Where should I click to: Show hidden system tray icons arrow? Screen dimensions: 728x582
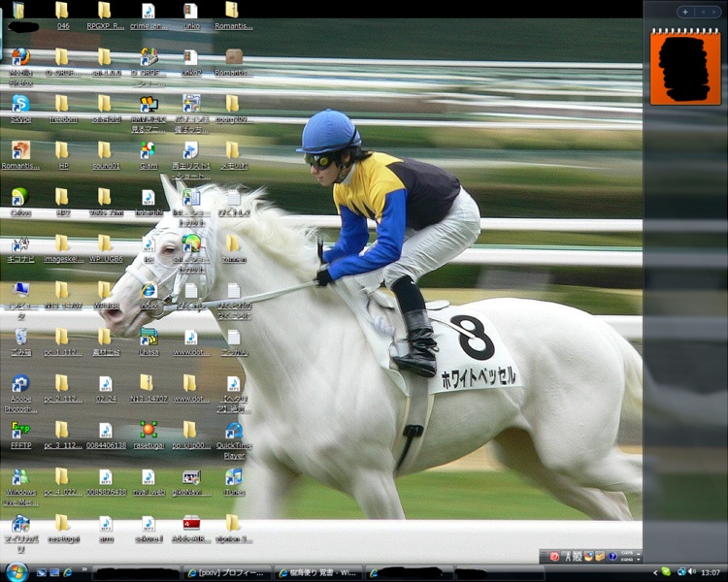[655, 573]
